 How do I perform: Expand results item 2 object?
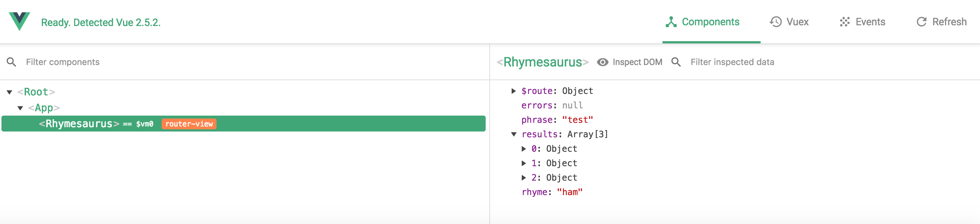point(524,178)
